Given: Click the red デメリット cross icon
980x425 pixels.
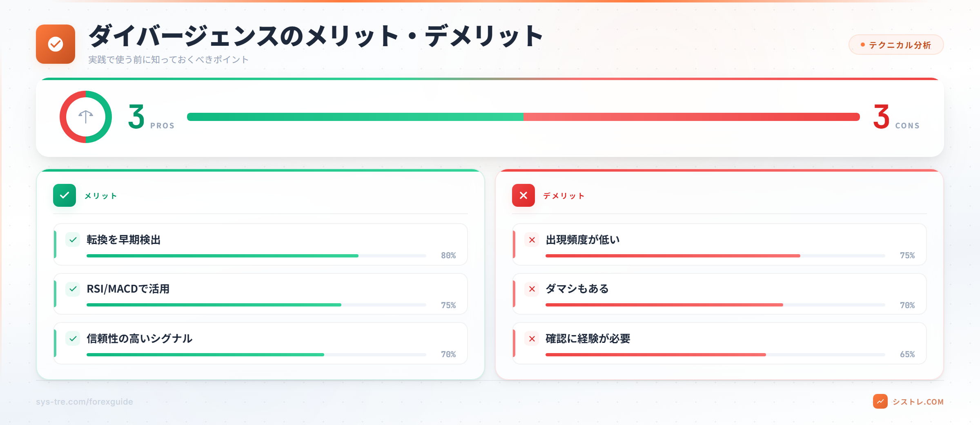Looking at the screenshot, I should [x=523, y=195].
